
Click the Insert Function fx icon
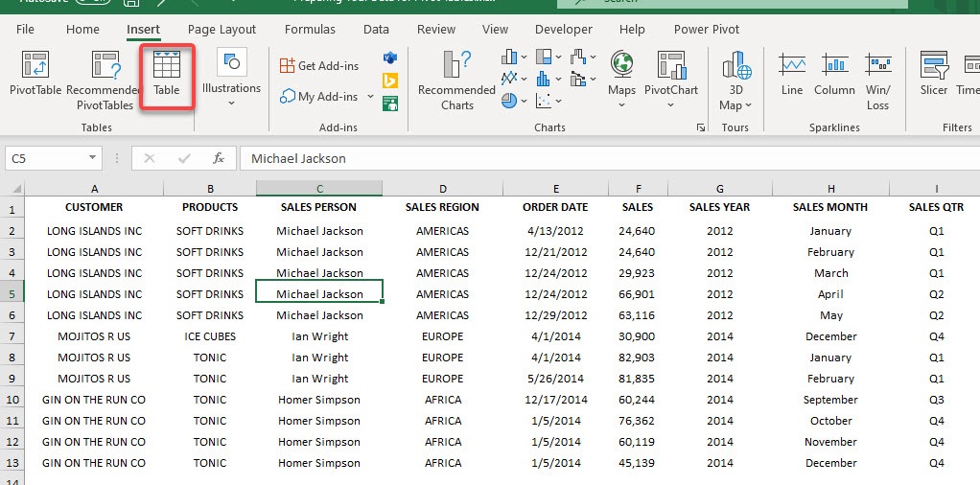(x=218, y=158)
